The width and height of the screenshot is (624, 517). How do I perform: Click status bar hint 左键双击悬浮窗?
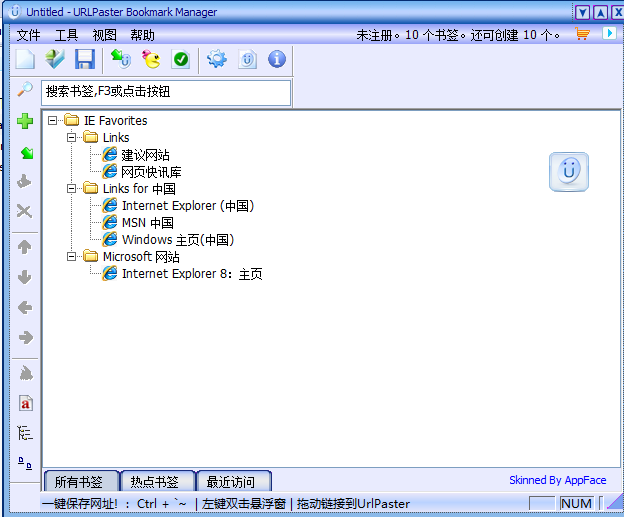point(244,504)
